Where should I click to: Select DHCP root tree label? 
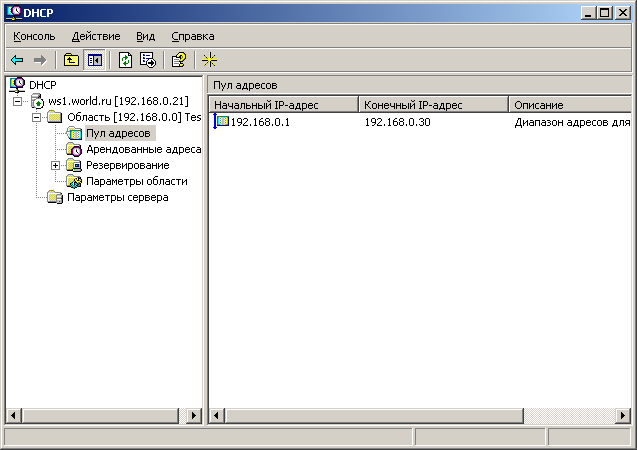tap(43, 85)
